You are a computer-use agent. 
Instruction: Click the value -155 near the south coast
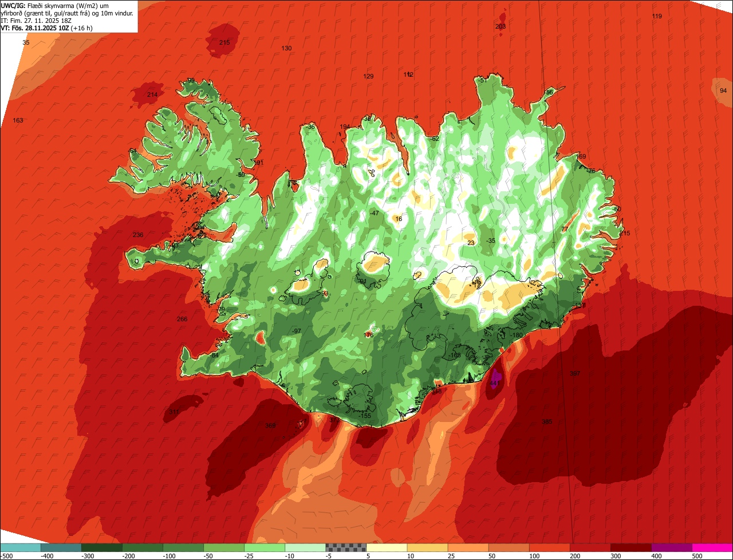pyautogui.click(x=365, y=416)
